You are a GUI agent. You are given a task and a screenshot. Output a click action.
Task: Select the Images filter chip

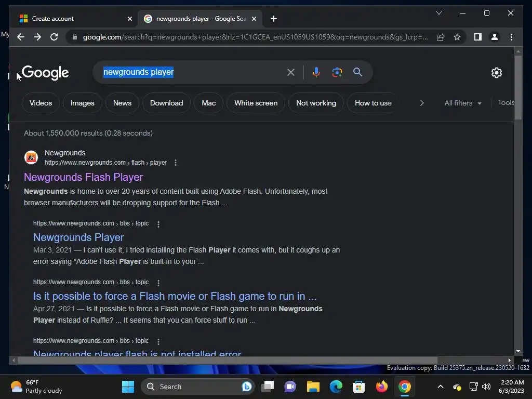pyautogui.click(x=83, y=103)
